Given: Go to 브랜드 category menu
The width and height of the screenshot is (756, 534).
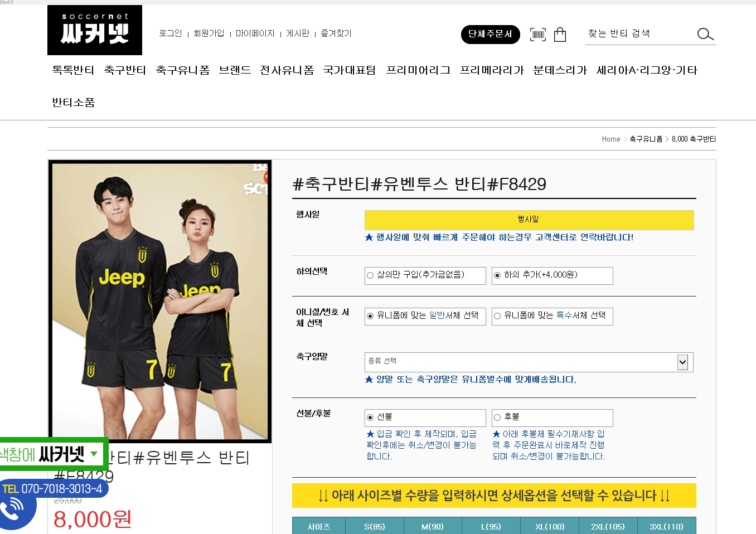Looking at the screenshot, I should point(235,70).
